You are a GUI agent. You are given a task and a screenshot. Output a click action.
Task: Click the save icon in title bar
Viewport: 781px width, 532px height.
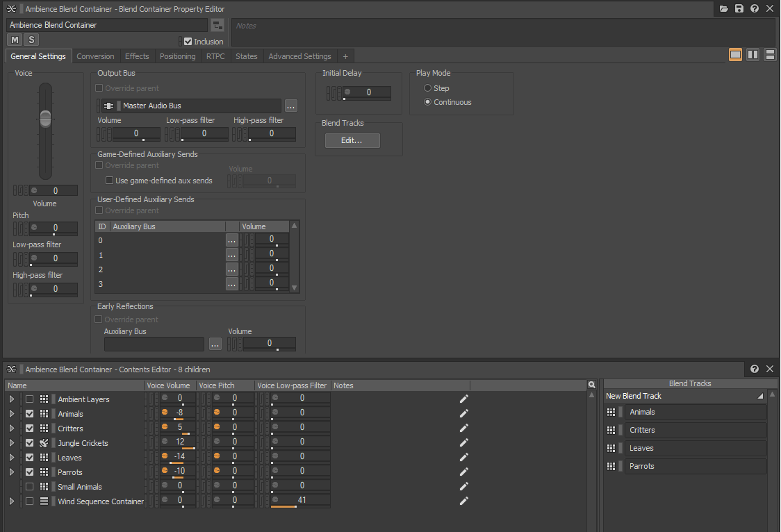739,9
